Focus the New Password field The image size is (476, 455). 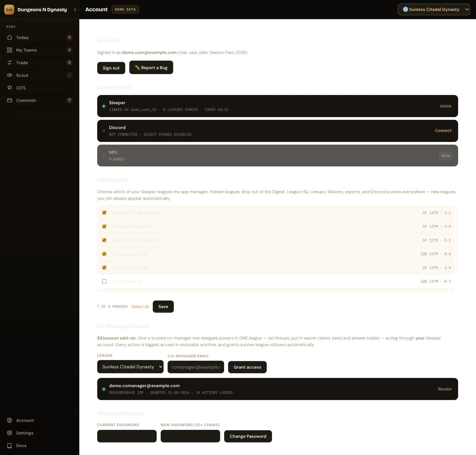[x=190, y=436]
